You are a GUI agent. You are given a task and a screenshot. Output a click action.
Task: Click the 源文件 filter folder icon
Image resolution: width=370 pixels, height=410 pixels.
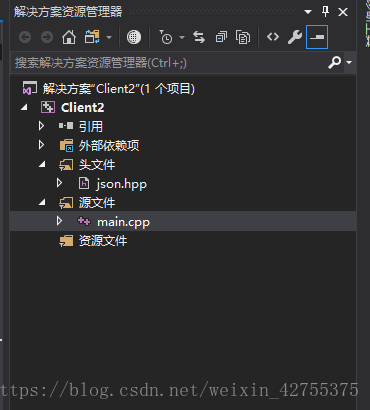tap(66, 202)
